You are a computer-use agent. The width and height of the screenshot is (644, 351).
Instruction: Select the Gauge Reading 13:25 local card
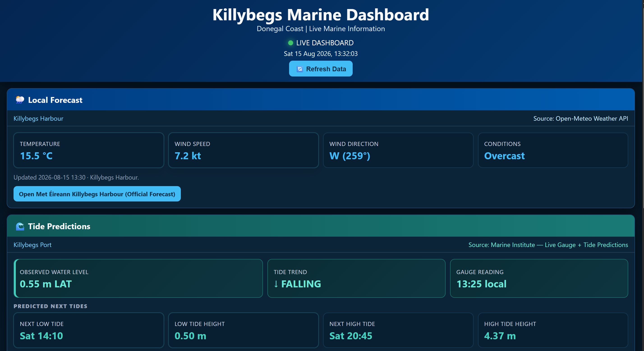(539, 278)
